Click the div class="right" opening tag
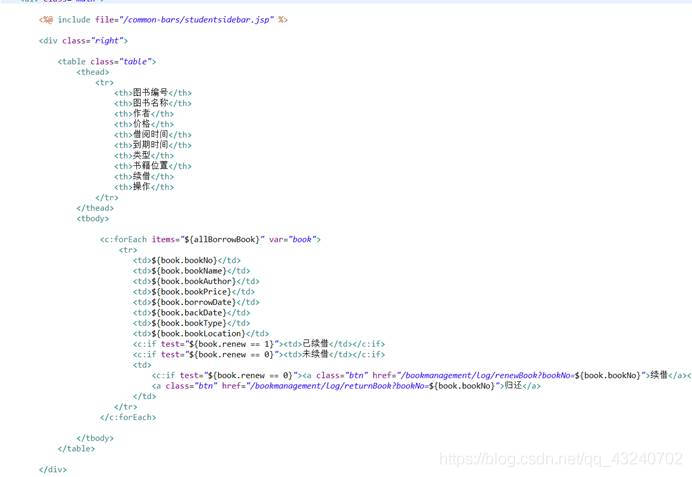 click(83, 41)
